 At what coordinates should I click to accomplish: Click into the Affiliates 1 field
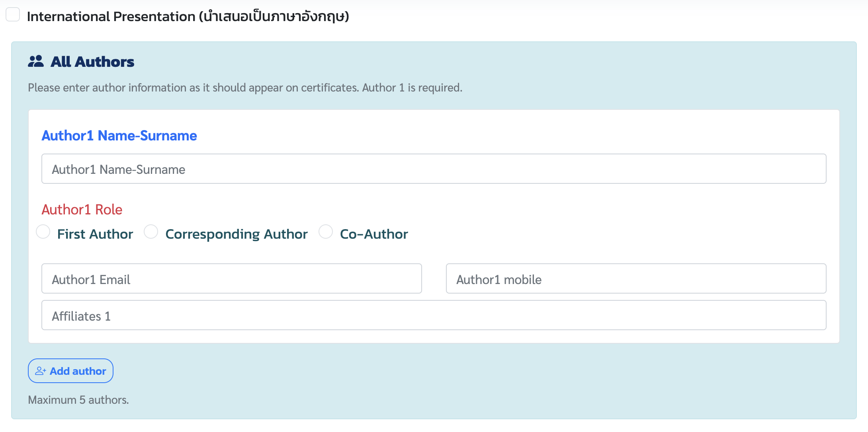pos(434,315)
